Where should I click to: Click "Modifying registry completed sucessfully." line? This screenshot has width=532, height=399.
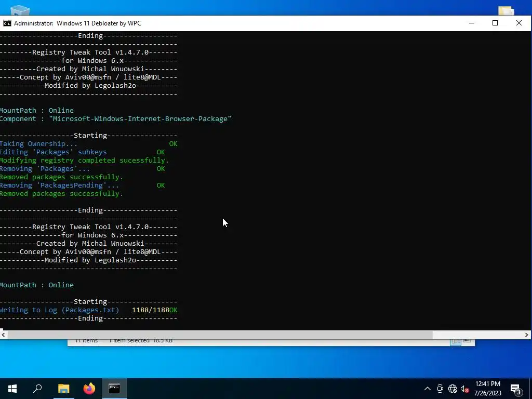point(85,160)
